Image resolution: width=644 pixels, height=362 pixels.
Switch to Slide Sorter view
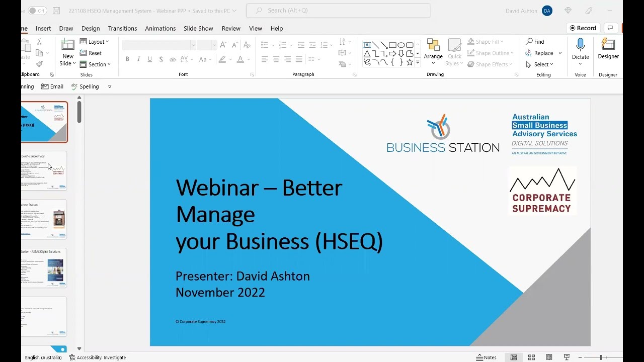coord(531,357)
